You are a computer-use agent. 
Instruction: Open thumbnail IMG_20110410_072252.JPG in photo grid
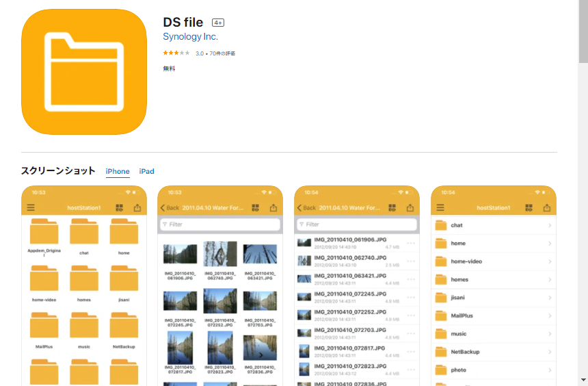click(220, 300)
